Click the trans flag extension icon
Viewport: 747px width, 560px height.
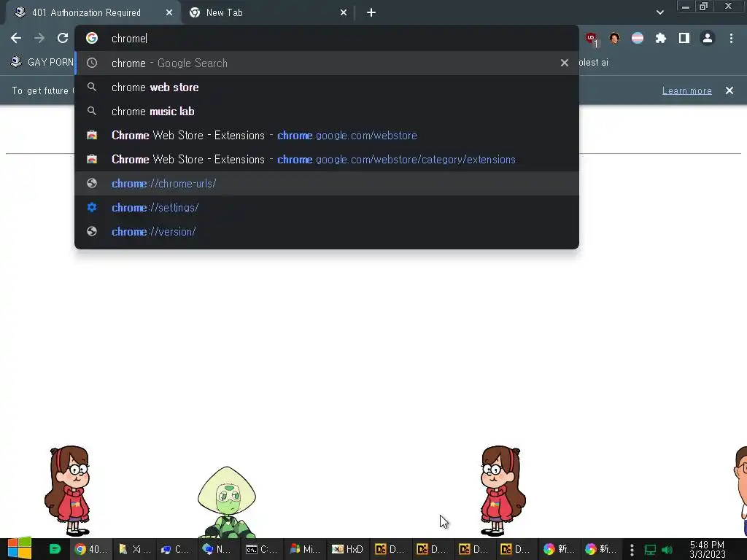pos(638,38)
